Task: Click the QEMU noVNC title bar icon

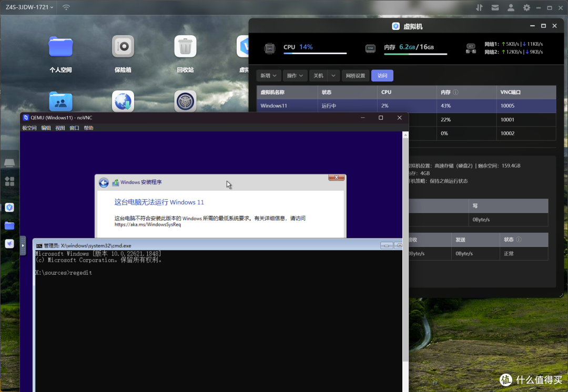Action: (26, 118)
